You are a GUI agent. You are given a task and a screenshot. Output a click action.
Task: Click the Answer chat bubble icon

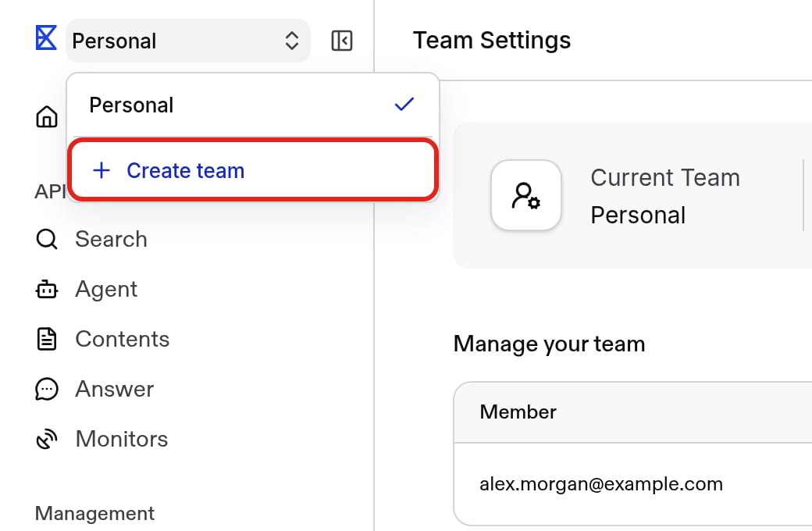[x=47, y=389]
